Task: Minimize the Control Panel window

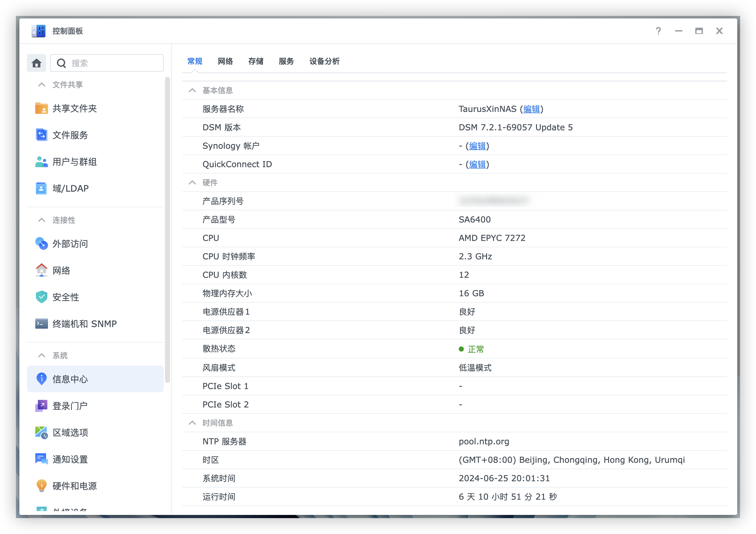Action: pos(678,31)
